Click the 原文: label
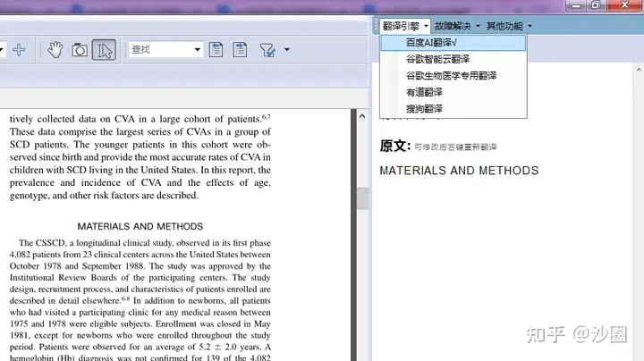This screenshot has height=361, width=644. (394, 146)
